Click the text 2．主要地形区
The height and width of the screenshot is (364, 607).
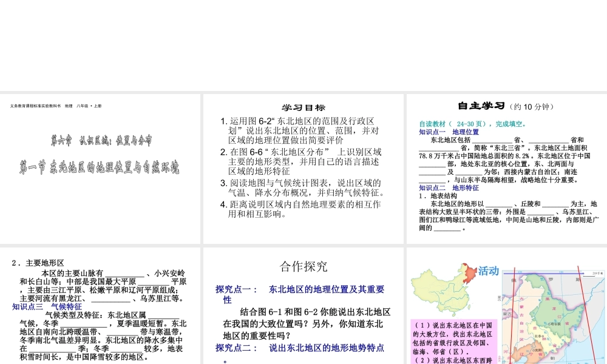[x=38, y=263]
